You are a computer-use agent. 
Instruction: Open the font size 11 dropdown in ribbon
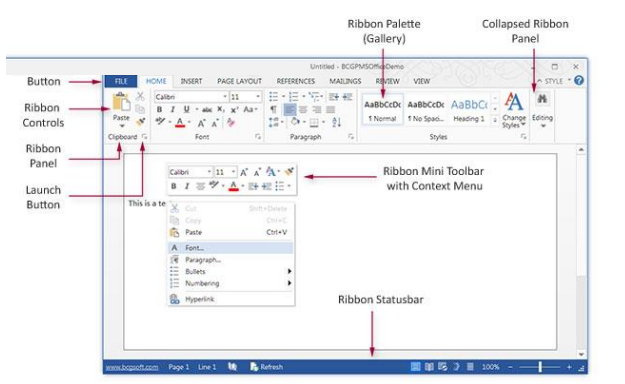[x=258, y=97]
